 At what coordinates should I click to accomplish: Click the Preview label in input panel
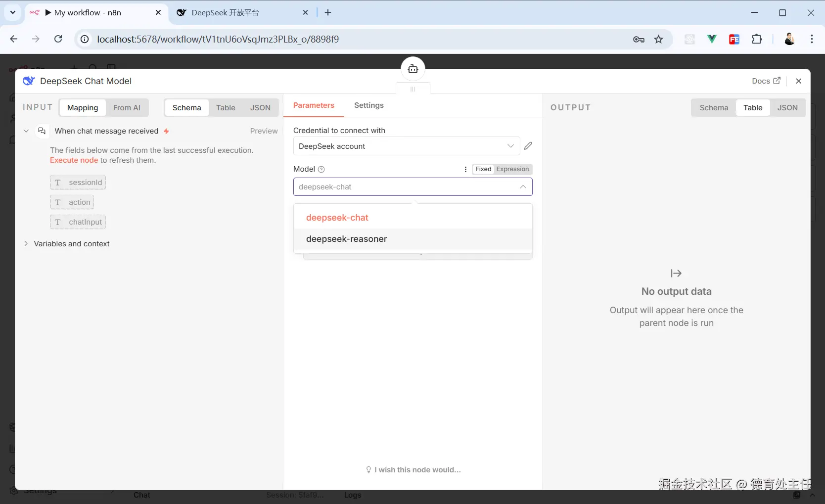264,131
